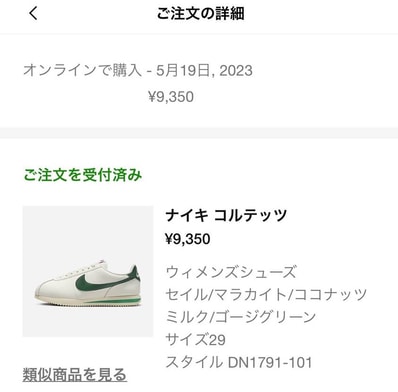Screen dimensions: 398x392
Task: Click the gray order total ¥9,350 under date
Action: click(171, 97)
